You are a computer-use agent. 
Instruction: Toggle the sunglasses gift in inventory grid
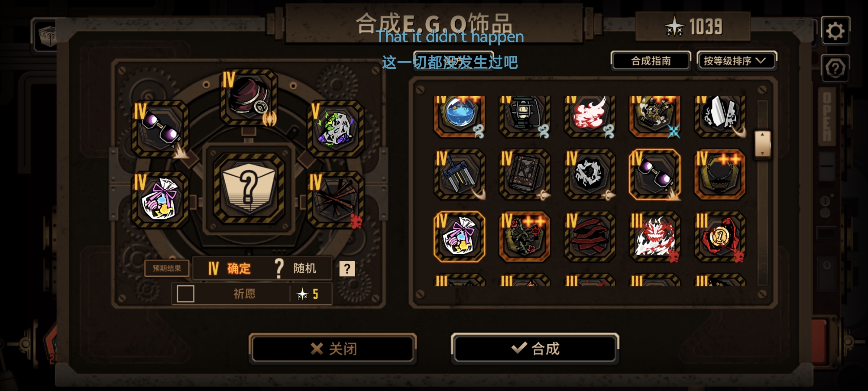[655, 175]
